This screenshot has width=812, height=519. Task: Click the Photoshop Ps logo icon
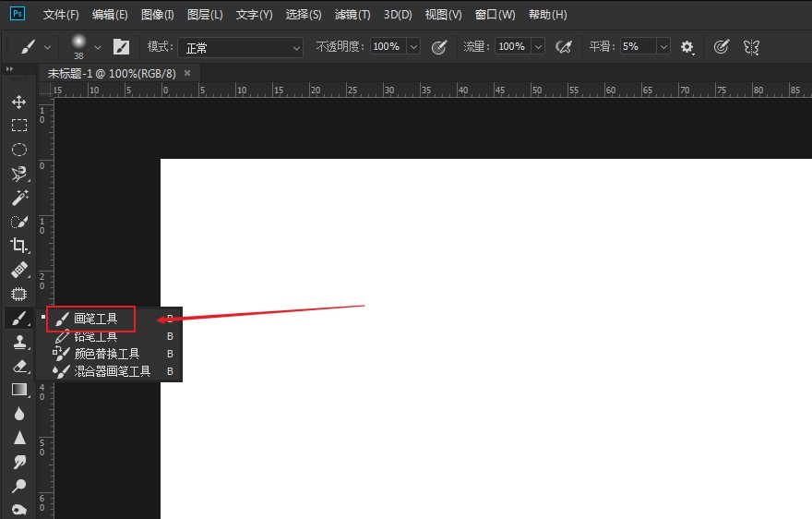tap(18, 13)
